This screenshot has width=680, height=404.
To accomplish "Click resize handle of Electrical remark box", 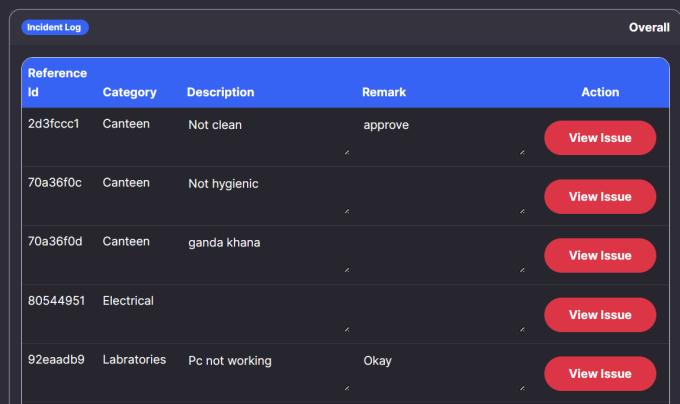I will pos(522,330).
